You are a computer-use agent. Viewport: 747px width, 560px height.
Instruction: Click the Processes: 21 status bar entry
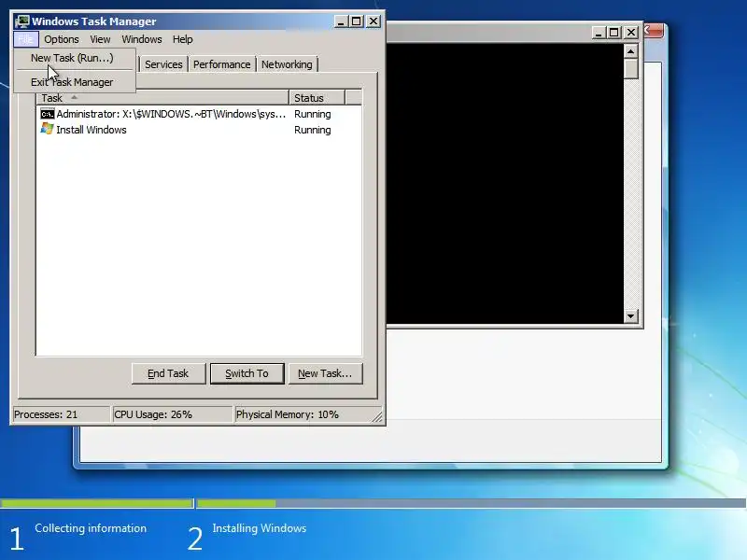pyautogui.click(x=61, y=414)
